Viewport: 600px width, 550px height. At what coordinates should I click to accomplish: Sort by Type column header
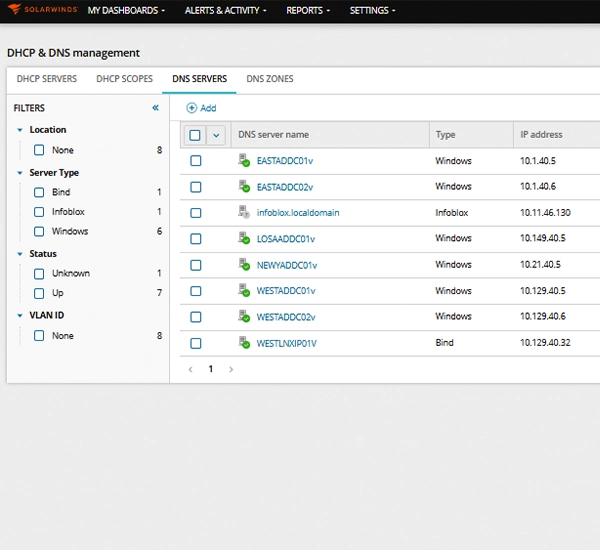coord(445,135)
